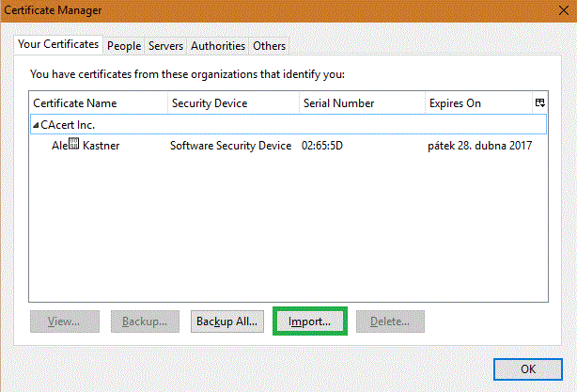Sort by Certificate Name column header
The width and height of the screenshot is (577, 392).
click(x=98, y=102)
